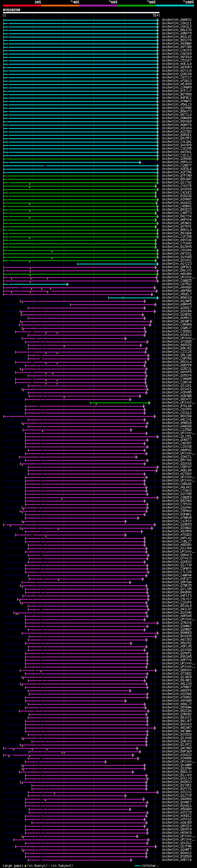The height and width of the screenshot is (868, 197).
Task: Click short cyan bar for UniRef100_C6T5G2
Action: [x=36, y=284]
